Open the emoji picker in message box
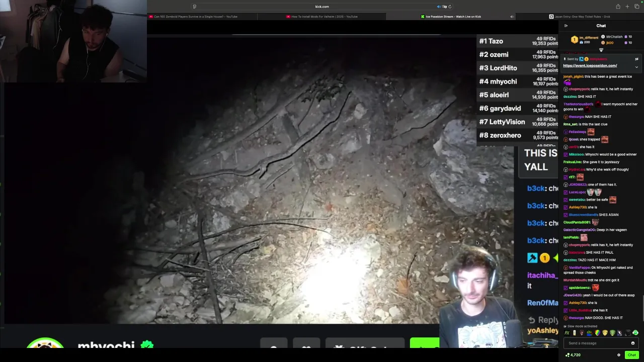 click(633, 343)
